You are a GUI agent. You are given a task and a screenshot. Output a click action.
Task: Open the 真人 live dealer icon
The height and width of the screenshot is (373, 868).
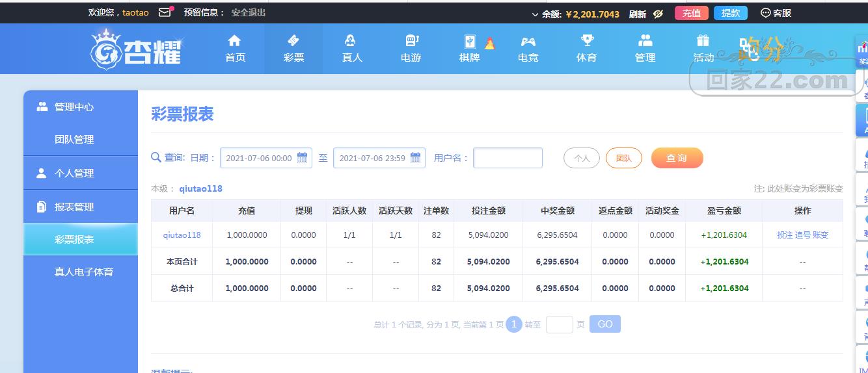click(351, 41)
